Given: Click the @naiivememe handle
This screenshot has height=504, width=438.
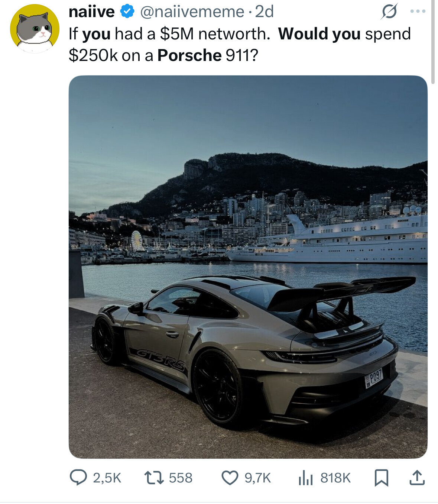Looking at the screenshot, I should click(x=192, y=12).
